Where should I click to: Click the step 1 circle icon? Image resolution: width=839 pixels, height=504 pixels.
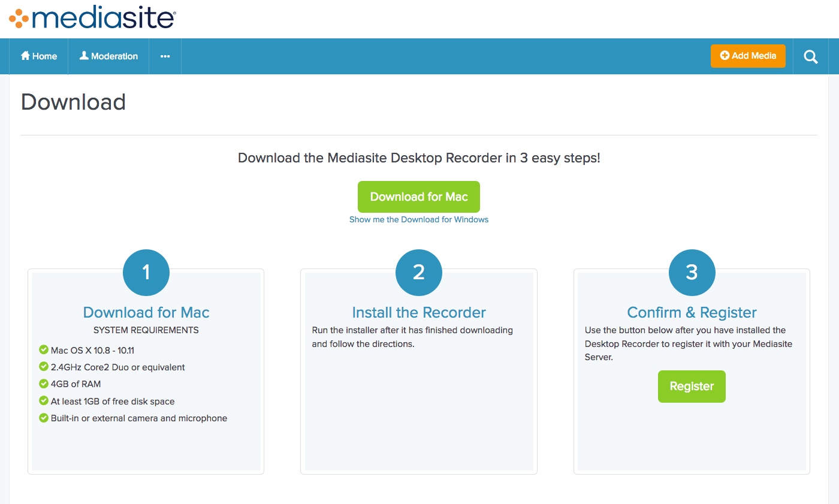tap(146, 273)
